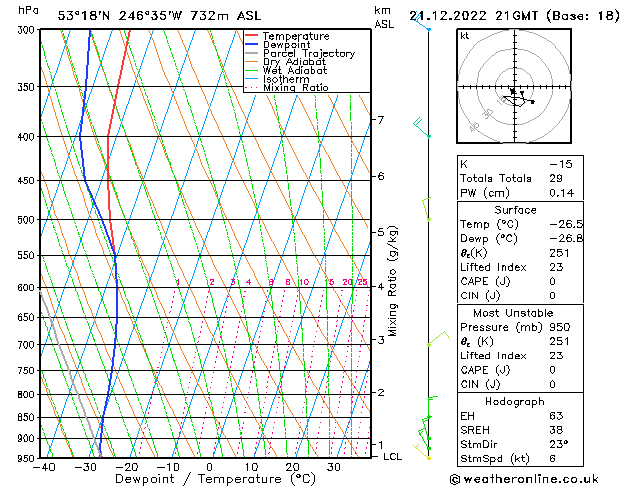Click the weatheronline.co.uk copyright link
The width and height of the screenshot is (629, 486).
coord(524,479)
